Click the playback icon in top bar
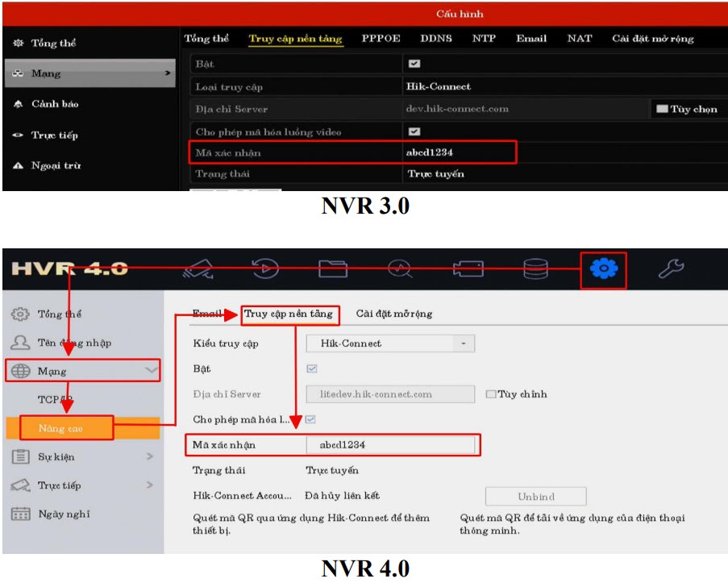 (268, 269)
